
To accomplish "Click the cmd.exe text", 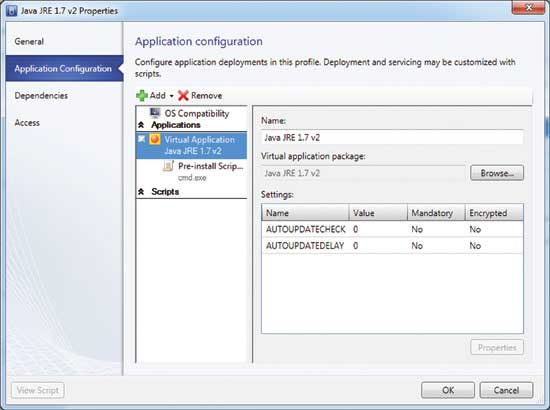I will 192,178.
